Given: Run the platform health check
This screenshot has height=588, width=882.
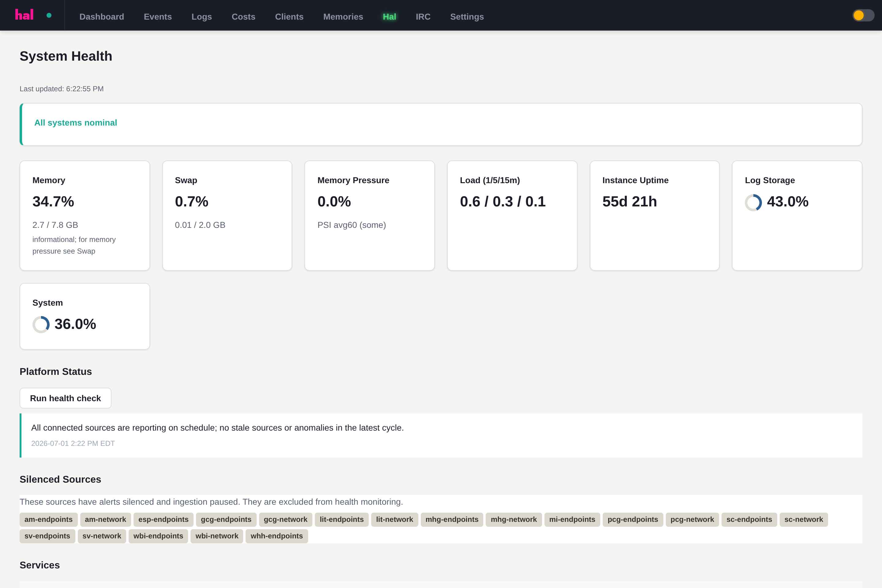Looking at the screenshot, I should 65,398.
